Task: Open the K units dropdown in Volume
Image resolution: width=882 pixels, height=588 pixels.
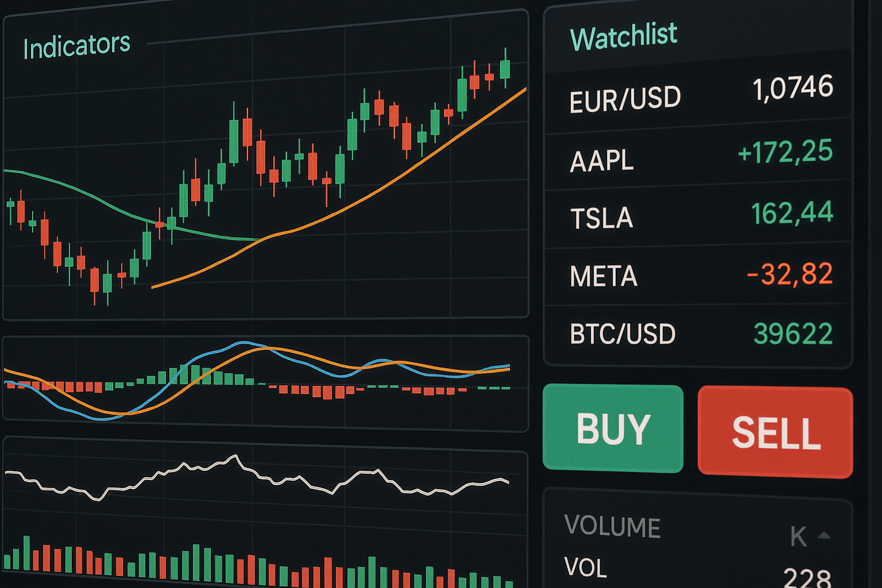Action: [799, 536]
